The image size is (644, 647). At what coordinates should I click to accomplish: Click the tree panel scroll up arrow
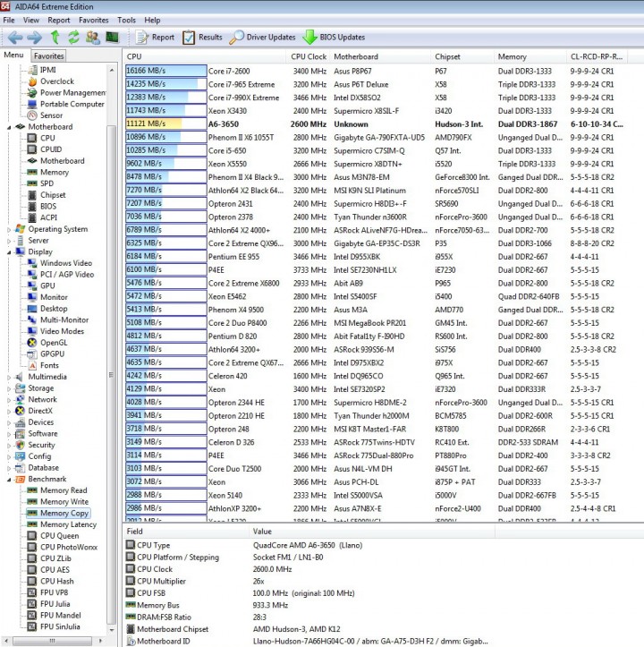pyautogui.click(x=112, y=71)
